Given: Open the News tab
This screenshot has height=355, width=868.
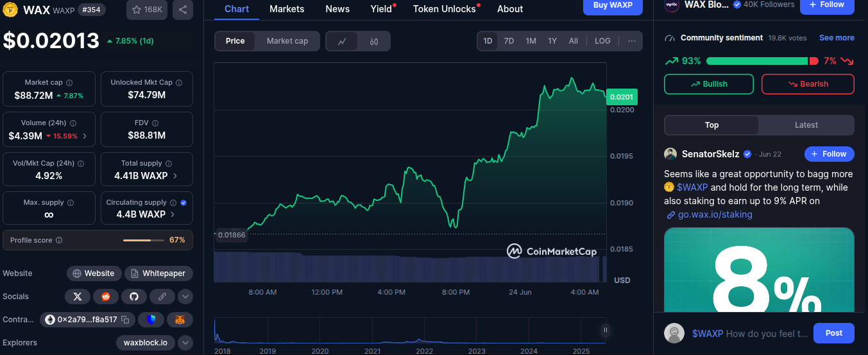Looking at the screenshot, I should pos(337,9).
